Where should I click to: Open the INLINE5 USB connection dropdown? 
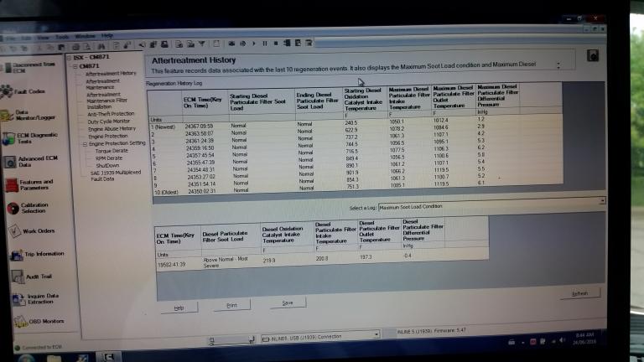click(x=376, y=335)
